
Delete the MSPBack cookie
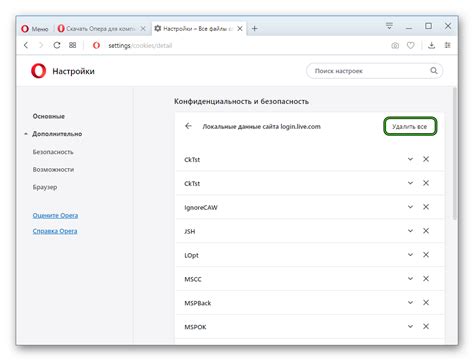tap(426, 303)
